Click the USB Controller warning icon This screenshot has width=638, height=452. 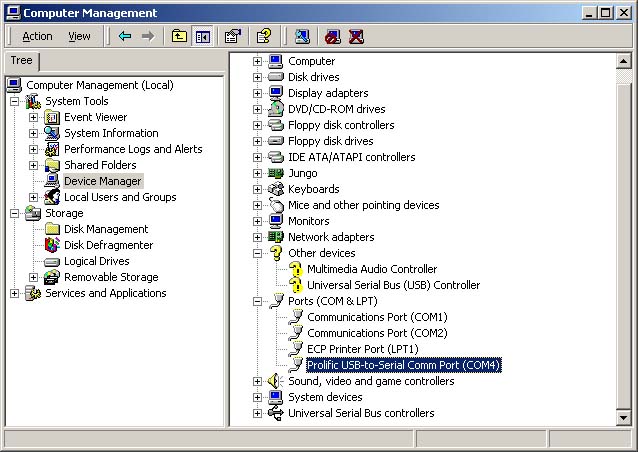tap(295, 285)
